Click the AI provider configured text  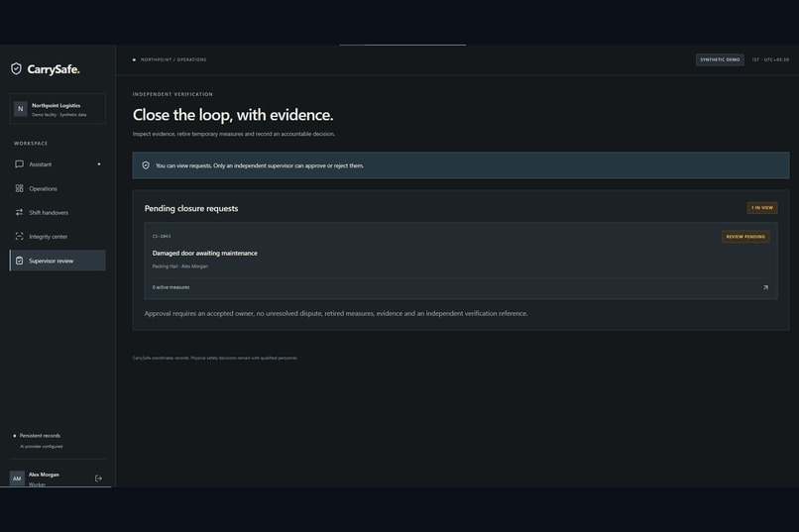42,447
